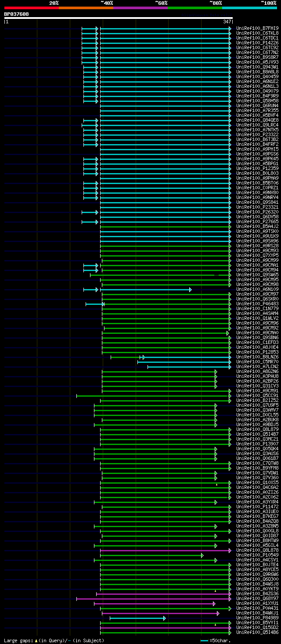281x644 pixels.
Task: Select hit label UniRef100_Q6RUN4
Action: pyautogui.click(x=257, y=105)
